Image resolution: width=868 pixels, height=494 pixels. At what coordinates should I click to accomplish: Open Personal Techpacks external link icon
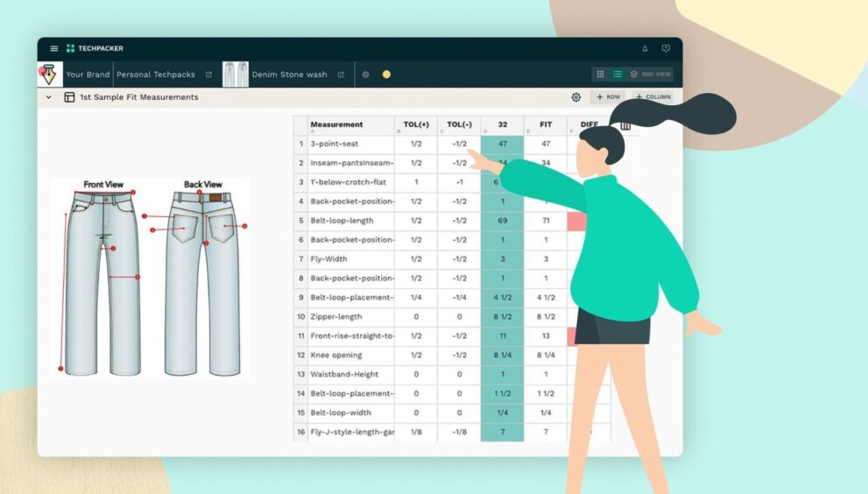208,74
